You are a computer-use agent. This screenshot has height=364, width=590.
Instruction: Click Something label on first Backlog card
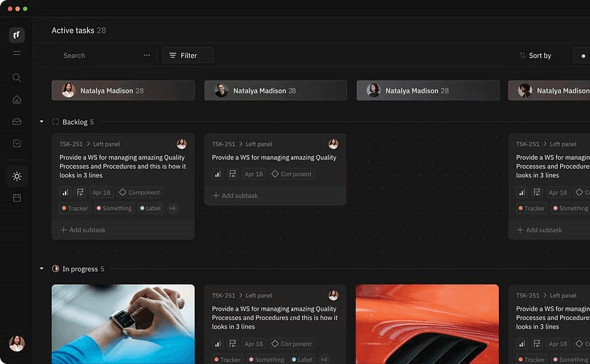click(x=115, y=208)
